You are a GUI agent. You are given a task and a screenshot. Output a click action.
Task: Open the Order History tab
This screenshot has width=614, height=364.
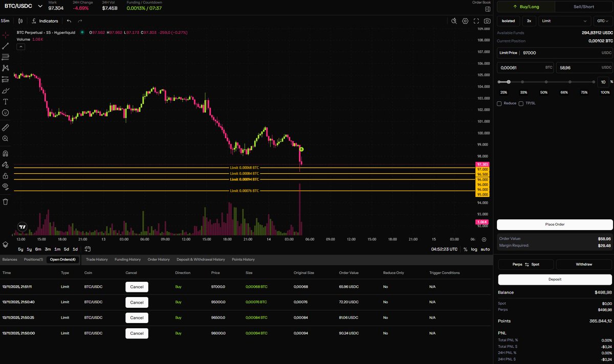[159, 259]
